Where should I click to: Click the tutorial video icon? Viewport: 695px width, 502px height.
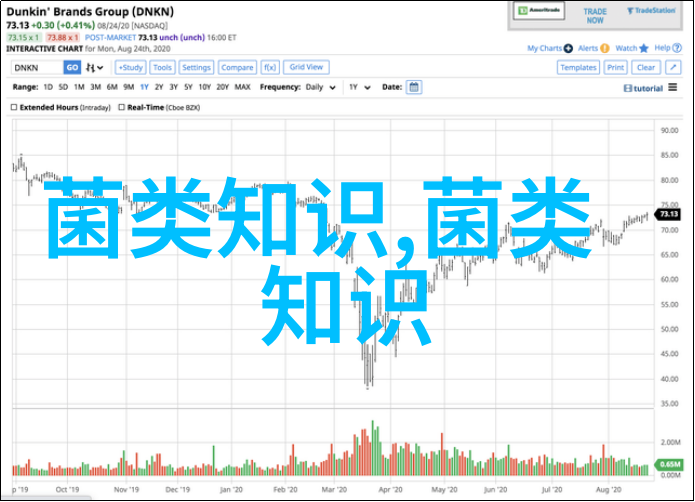(x=628, y=88)
